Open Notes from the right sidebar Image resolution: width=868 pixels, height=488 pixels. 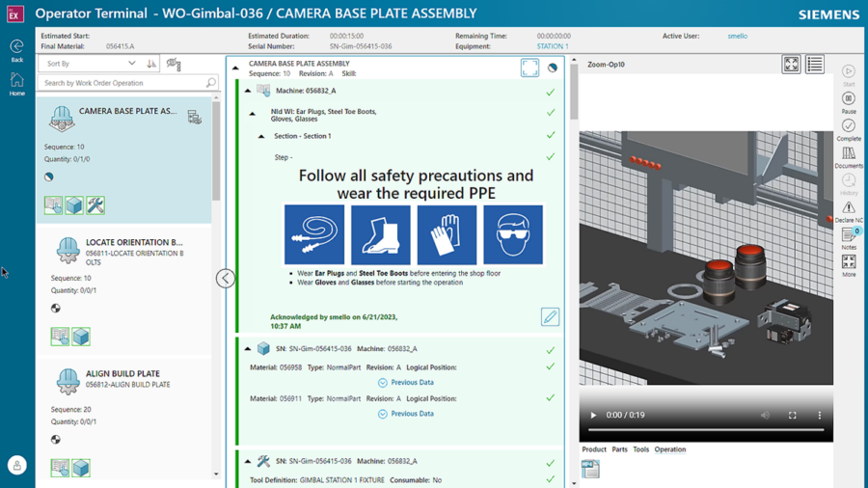(x=849, y=235)
